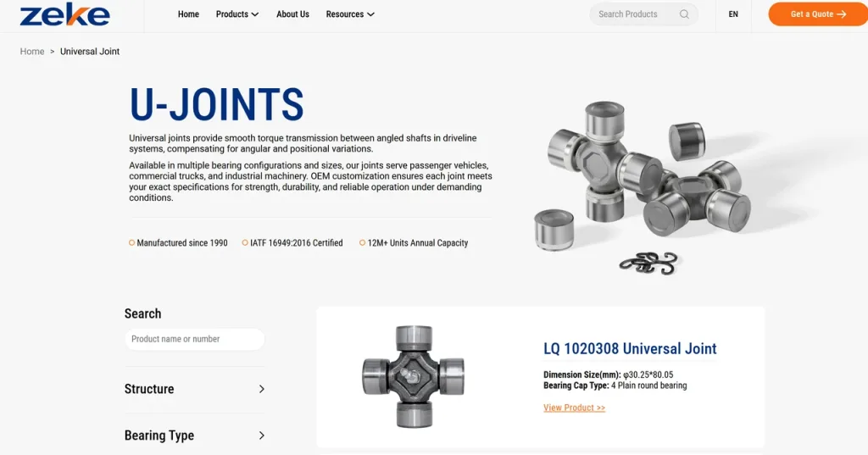Click the Manufactured since 1990 text
This screenshot has width=868, height=455.
tap(182, 243)
